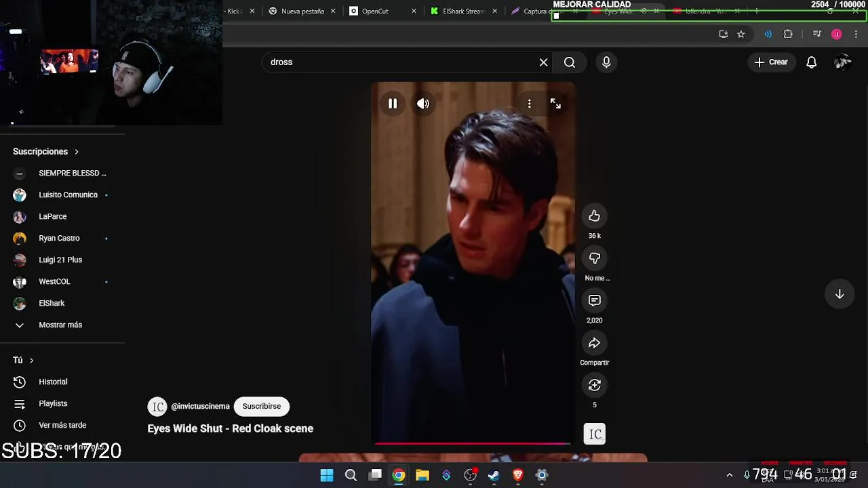Start voice search with the microphone
This screenshot has height=488, width=868.
pos(606,62)
